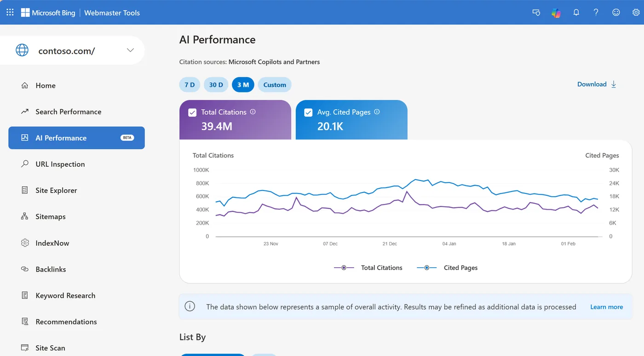Uncheck the Avg. Cited Pages checkbox
Image resolution: width=644 pixels, height=356 pixels.
tap(308, 113)
